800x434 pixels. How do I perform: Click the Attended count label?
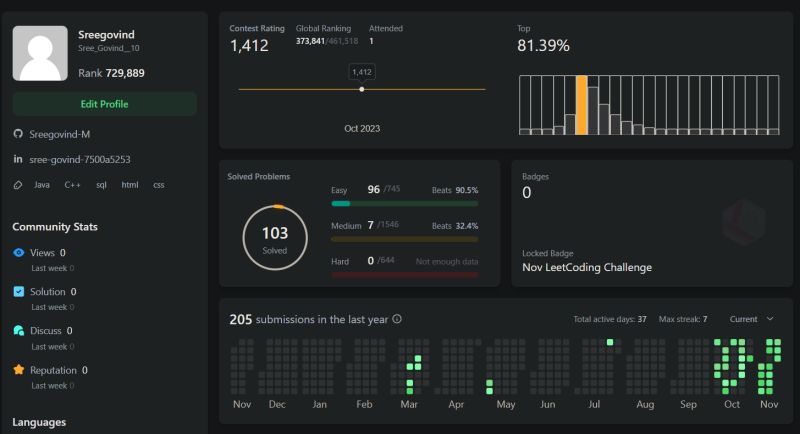pyautogui.click(x=386, y=29)
